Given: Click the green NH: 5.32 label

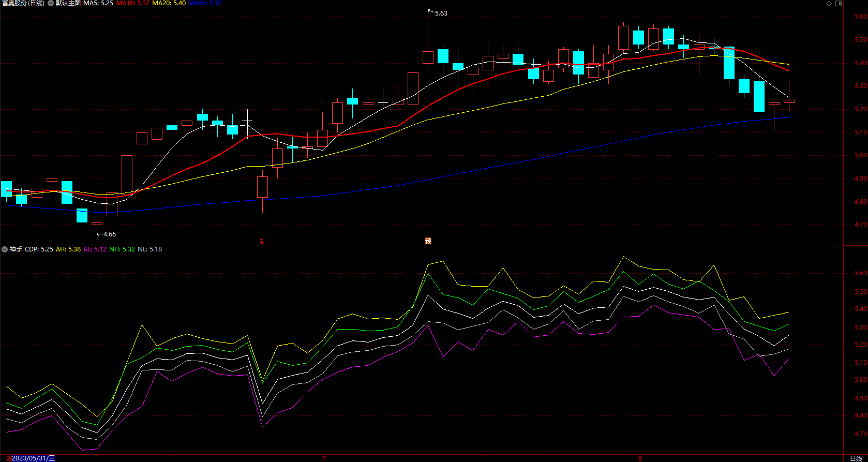Looking at the screenshot, I should click(122, 249).
